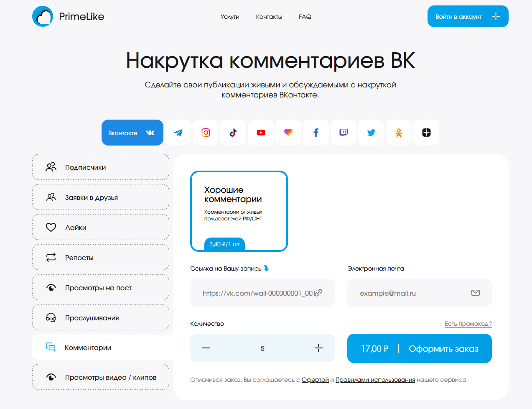The width and height of the screenshot is (532, 409).
Task: Click the headphones icon beside Прослушивания
Action: pyautogui.click(x=51, y=317)
